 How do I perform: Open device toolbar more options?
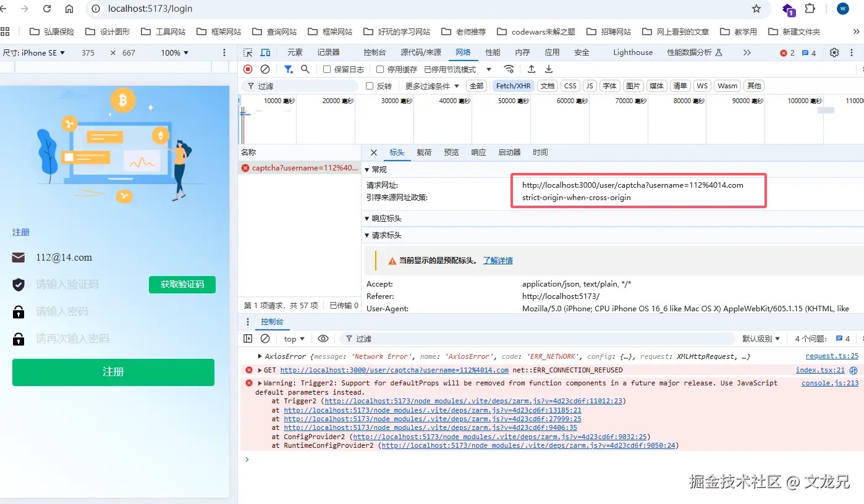(x=224, y=52)
